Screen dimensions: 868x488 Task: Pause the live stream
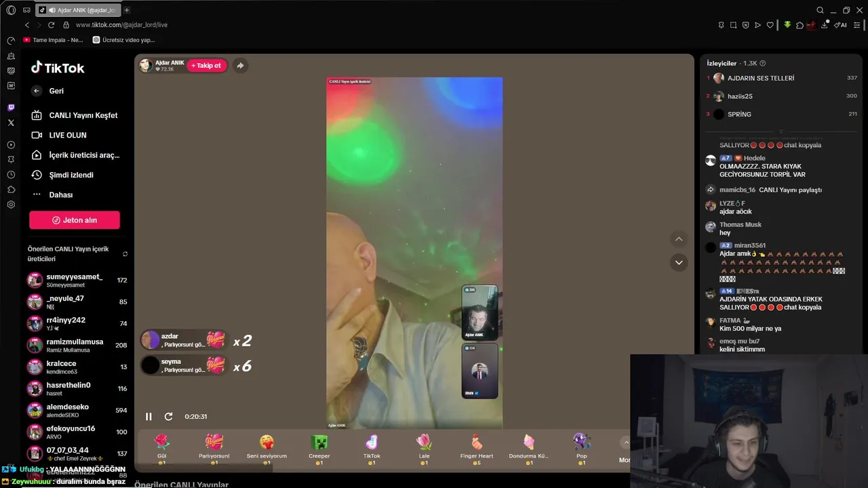click(149, 417)
